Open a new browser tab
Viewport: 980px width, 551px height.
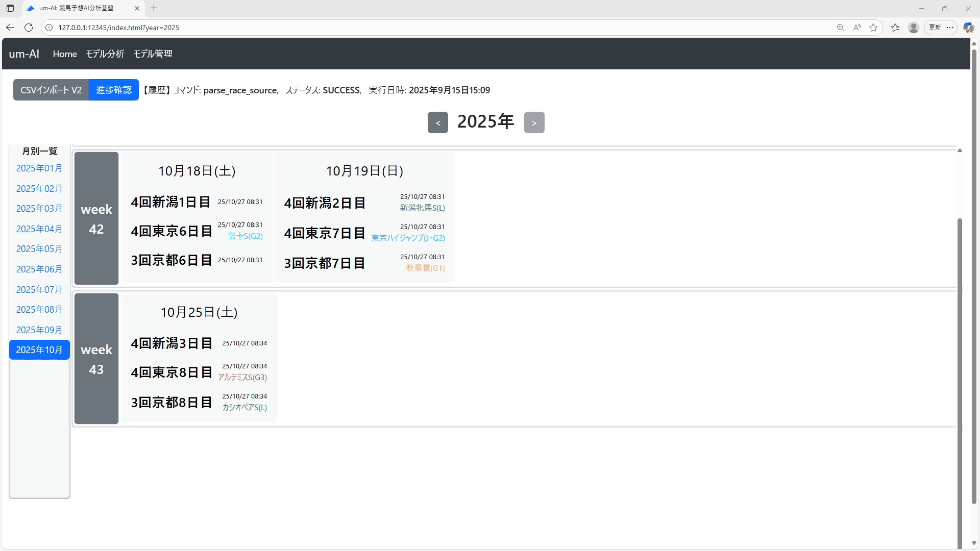point(154,8)
